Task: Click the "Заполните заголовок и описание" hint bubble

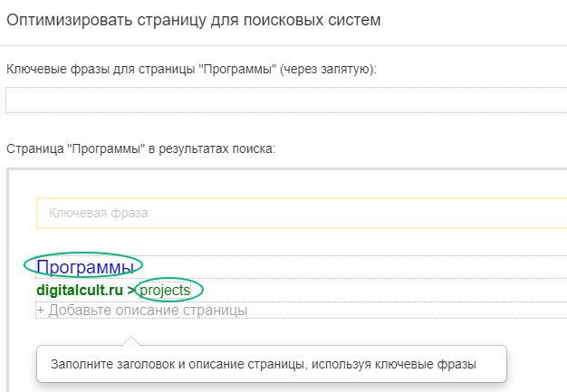Action: click(272, 364)
